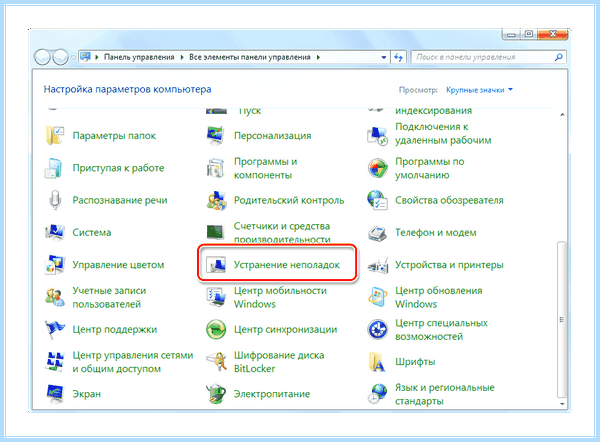Click the Устройства и принтеры icon
600x442 pixels.
click(378, 265)
